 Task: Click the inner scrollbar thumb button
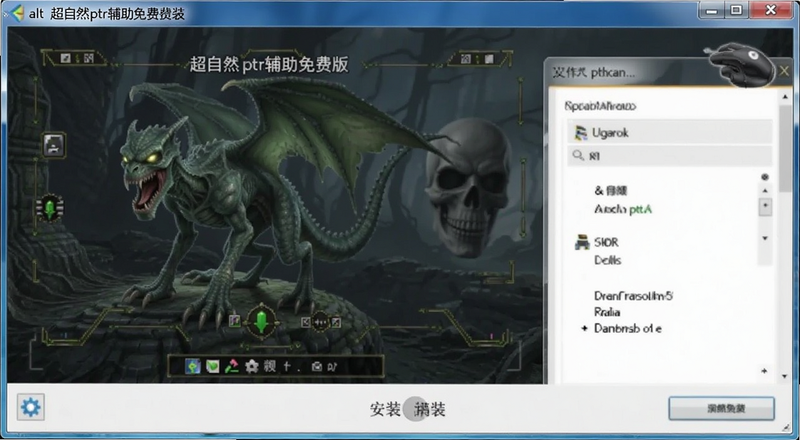(765, 206)
